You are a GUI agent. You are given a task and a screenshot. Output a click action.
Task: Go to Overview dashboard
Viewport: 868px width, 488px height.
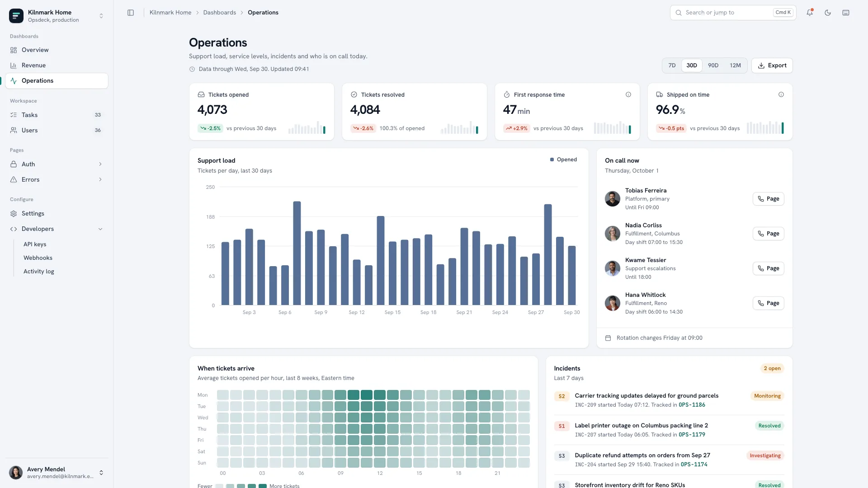pyautogui.click(x=57, y=50)
